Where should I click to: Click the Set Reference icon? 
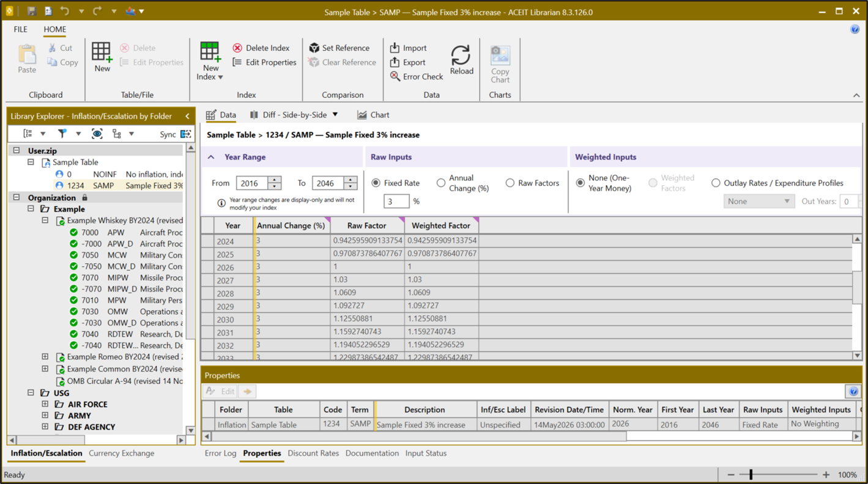point(314,48)
